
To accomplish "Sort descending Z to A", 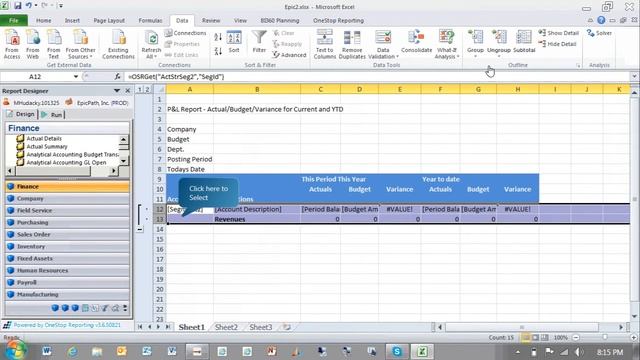I will tap(218, 51).
